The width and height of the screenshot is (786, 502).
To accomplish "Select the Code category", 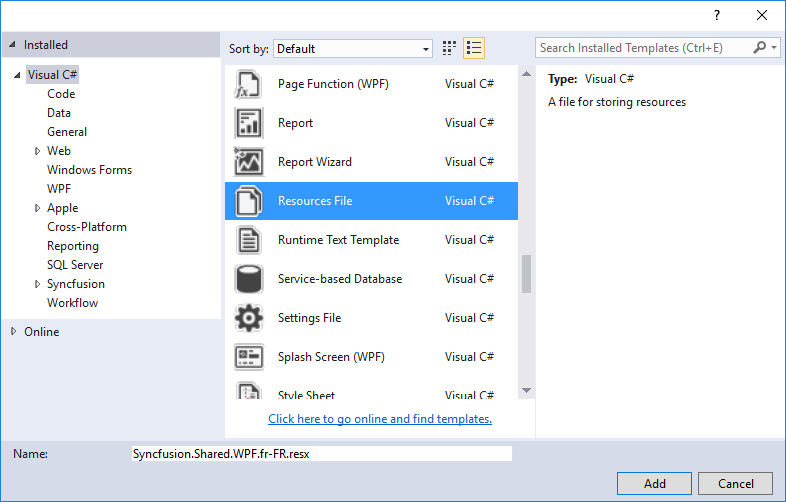I will (61, 94).
